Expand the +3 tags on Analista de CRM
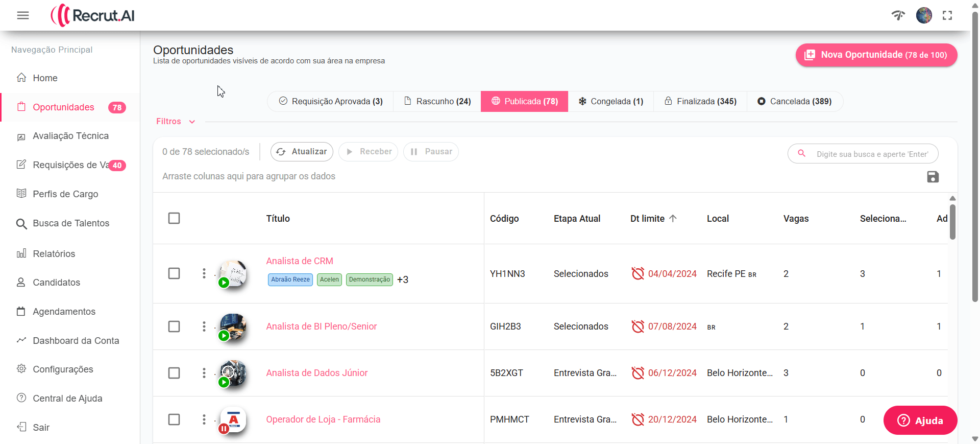980x444 pixels. [x=403, y=279]
